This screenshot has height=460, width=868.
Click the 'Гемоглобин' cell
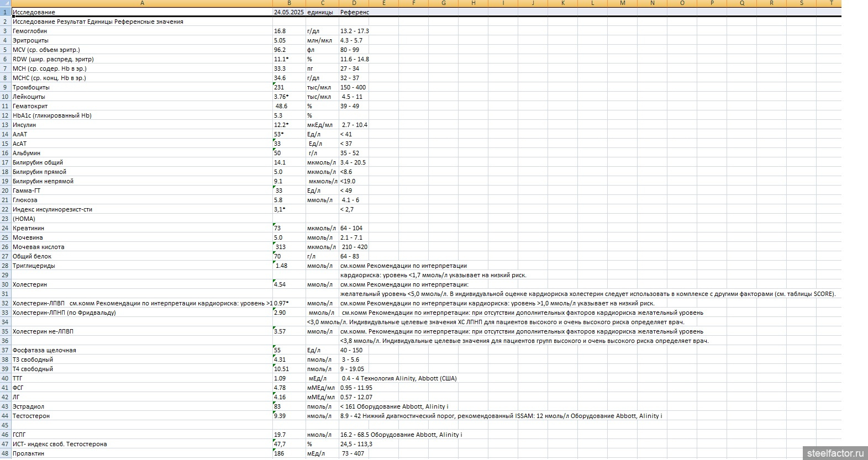[x=142, y=31]
